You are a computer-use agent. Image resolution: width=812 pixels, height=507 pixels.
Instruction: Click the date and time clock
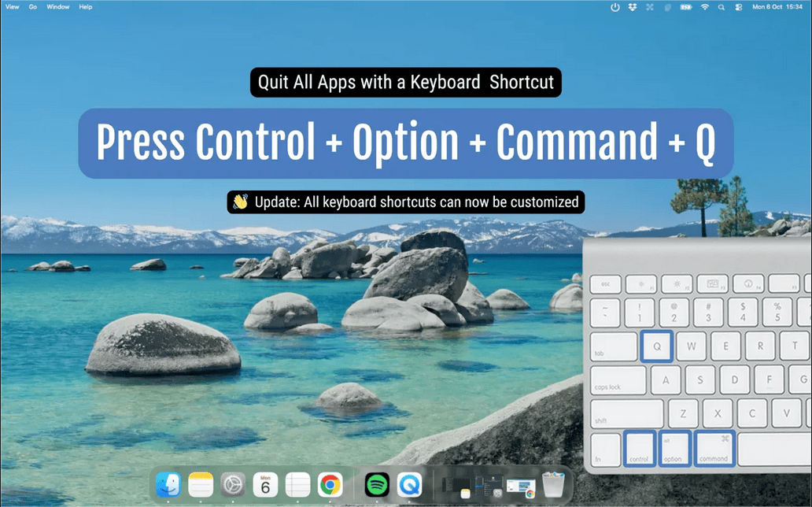pos(779,7)
